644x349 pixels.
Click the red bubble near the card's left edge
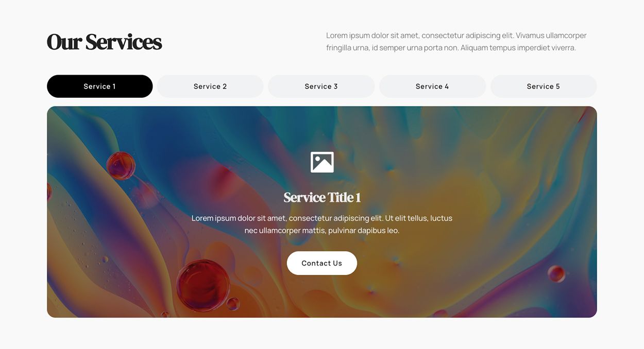pyautogui.click(x=121, y=166)
